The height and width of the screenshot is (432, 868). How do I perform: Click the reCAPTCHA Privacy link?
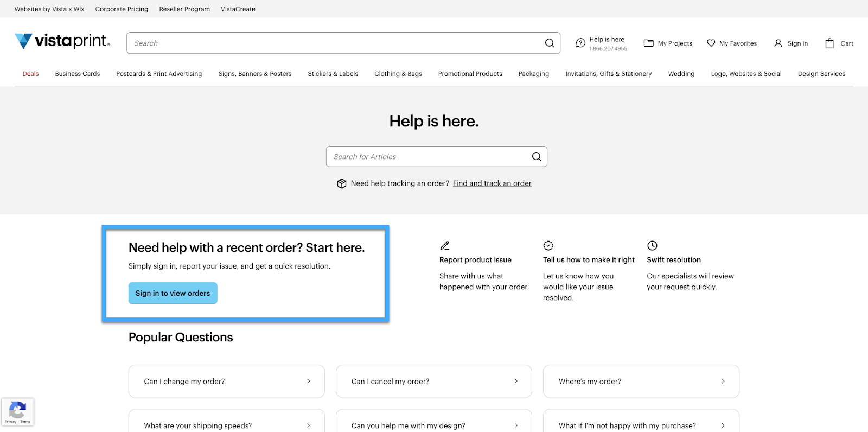(10, 422)
